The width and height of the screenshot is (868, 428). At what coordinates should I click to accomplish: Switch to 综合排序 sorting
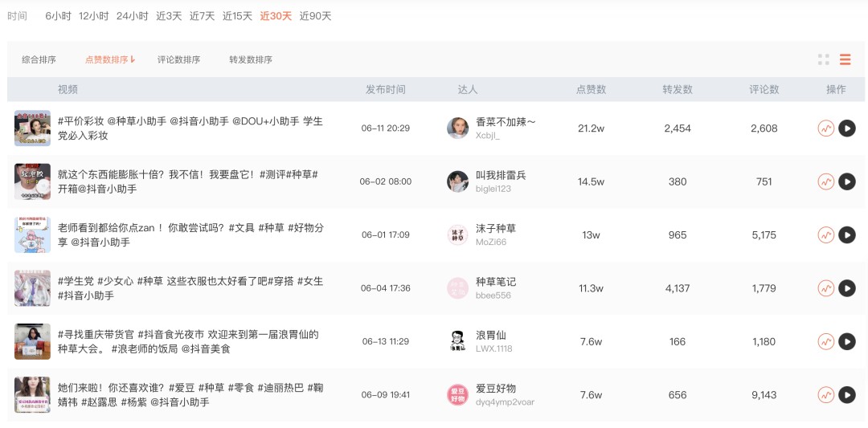pos(39,59)
